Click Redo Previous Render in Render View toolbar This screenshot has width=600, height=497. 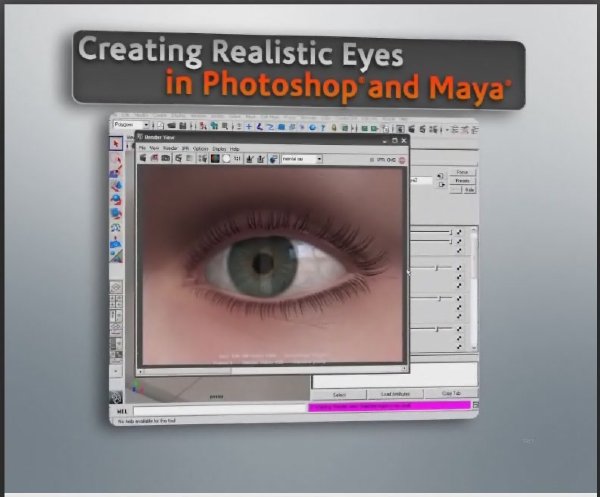pyautogui.click(x=143, y=158)
